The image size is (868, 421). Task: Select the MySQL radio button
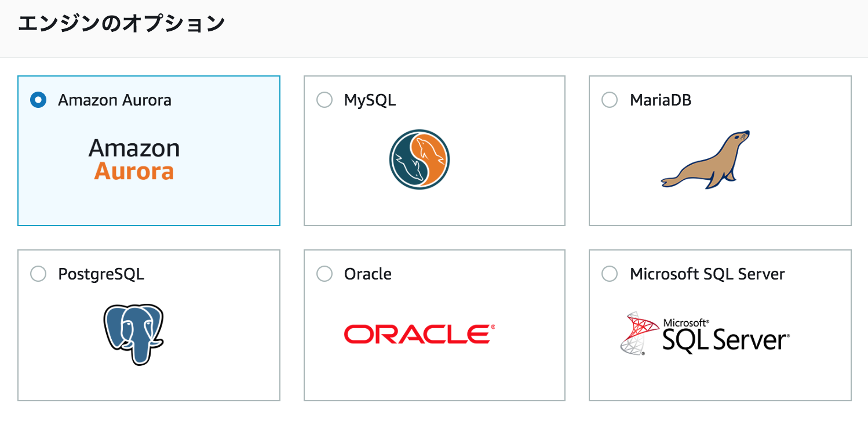coord(324,100)
